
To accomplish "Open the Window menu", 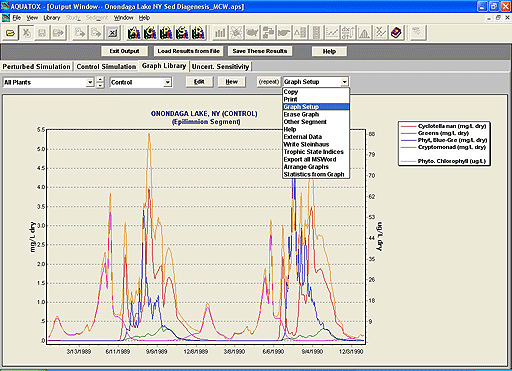I will 124,18.
